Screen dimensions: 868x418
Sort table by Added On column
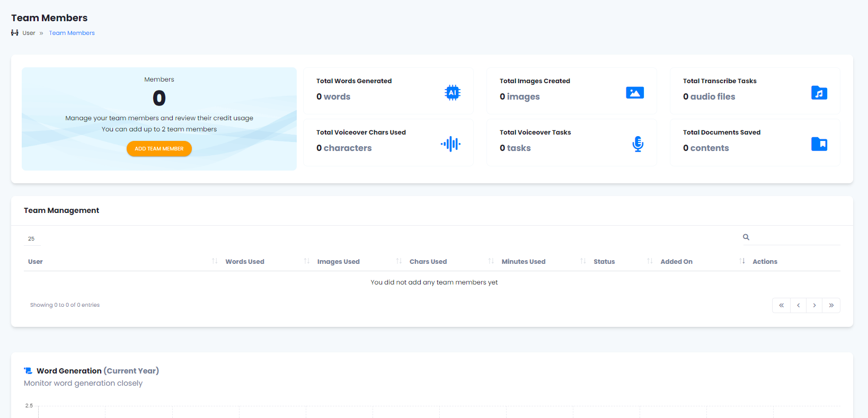point(676,262)
